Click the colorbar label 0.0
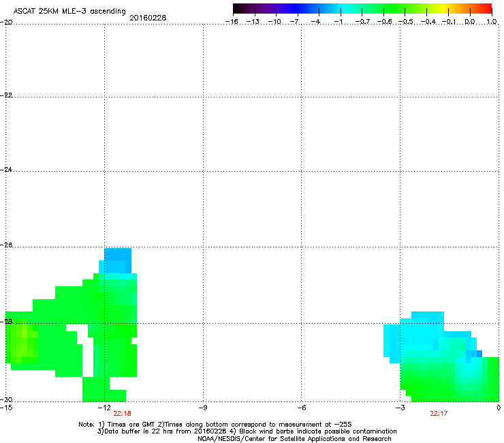This screenshot has width=504, height=443. [470, 22]
